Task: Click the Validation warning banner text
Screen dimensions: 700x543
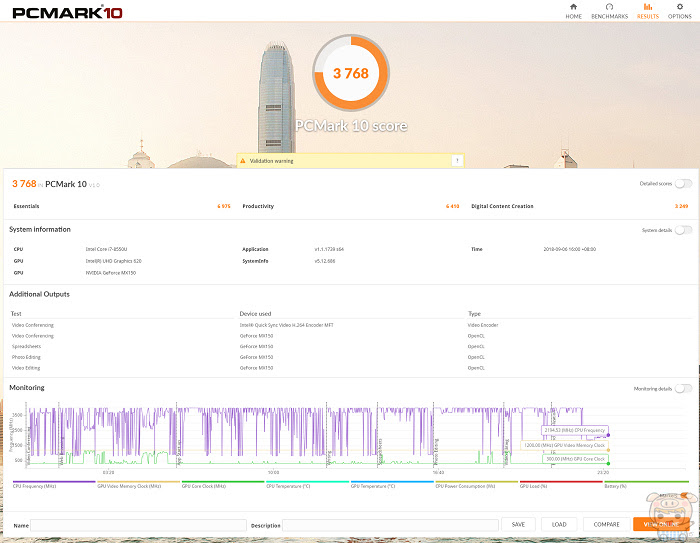Action: tap(271, 161)
